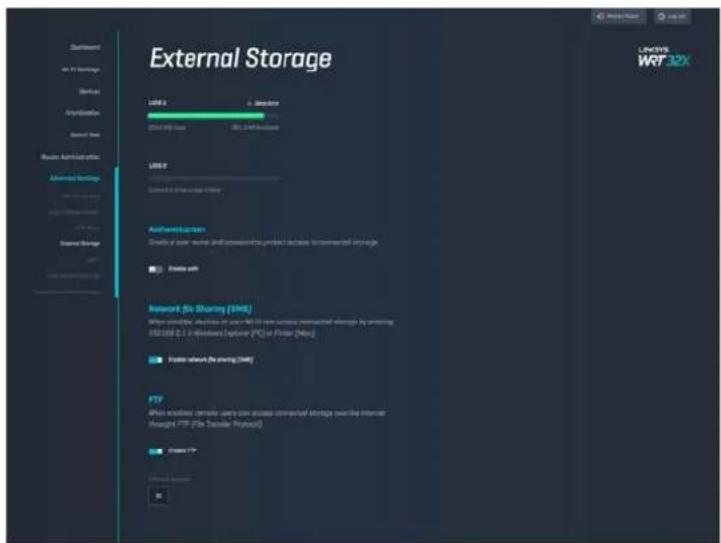This screenshot has width=721, height=543.
Task: Click the Linksys WRT 32X logo
Action: point(664,57)
